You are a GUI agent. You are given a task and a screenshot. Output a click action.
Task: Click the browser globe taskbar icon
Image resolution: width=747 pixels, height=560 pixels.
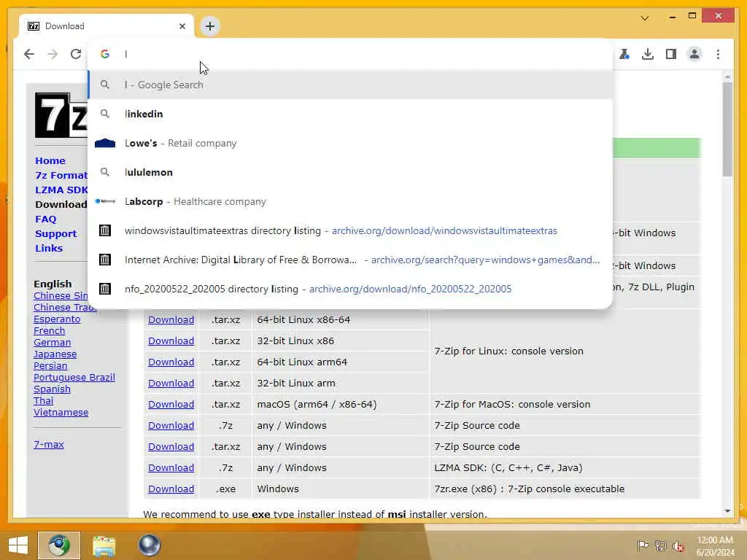pos(59,545)
